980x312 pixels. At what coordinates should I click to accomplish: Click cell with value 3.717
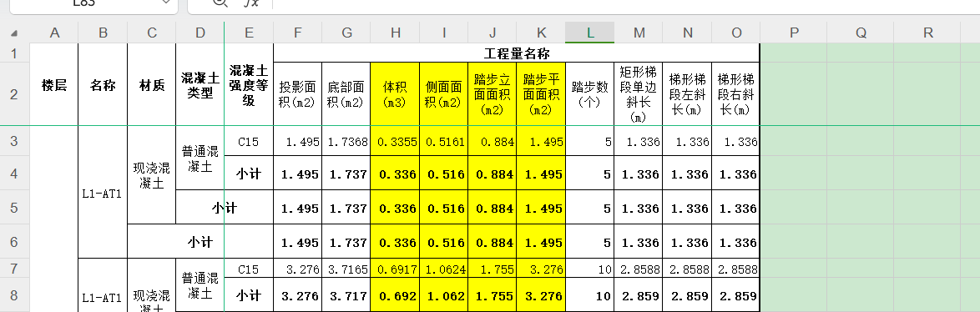point(347,295)
